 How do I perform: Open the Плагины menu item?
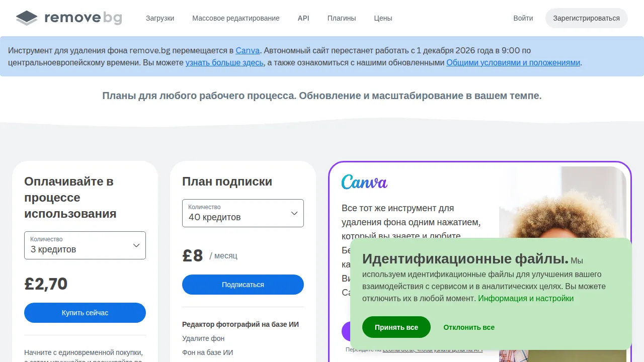click(342, 18)
